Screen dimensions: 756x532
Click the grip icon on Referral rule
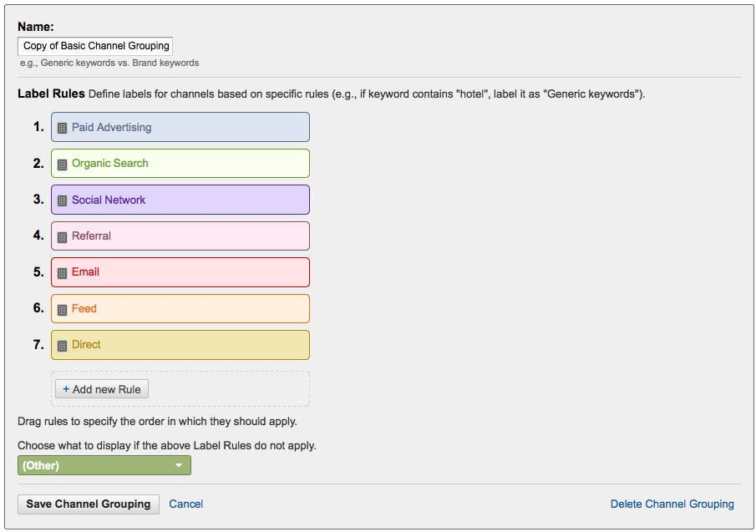point(62,237)
